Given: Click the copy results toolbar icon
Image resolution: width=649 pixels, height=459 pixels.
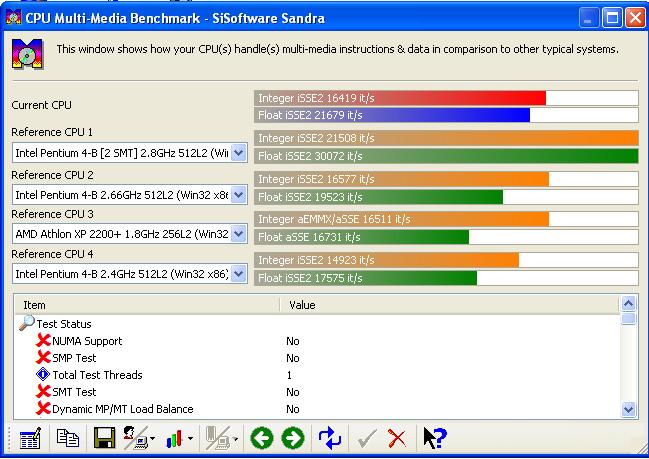Looking at the screenshot, I should coord(67,438).
